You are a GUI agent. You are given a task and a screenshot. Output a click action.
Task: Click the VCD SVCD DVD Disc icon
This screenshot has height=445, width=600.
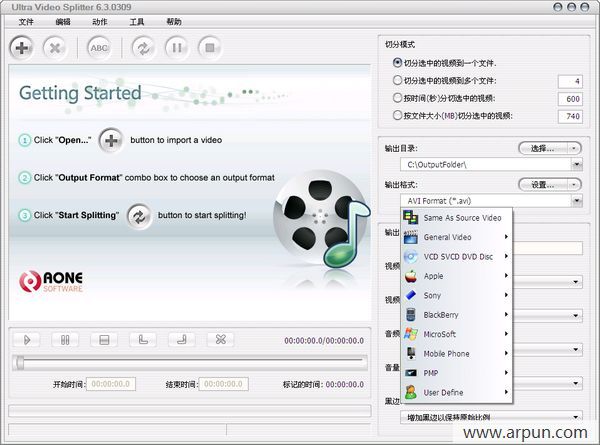point(411,257)
